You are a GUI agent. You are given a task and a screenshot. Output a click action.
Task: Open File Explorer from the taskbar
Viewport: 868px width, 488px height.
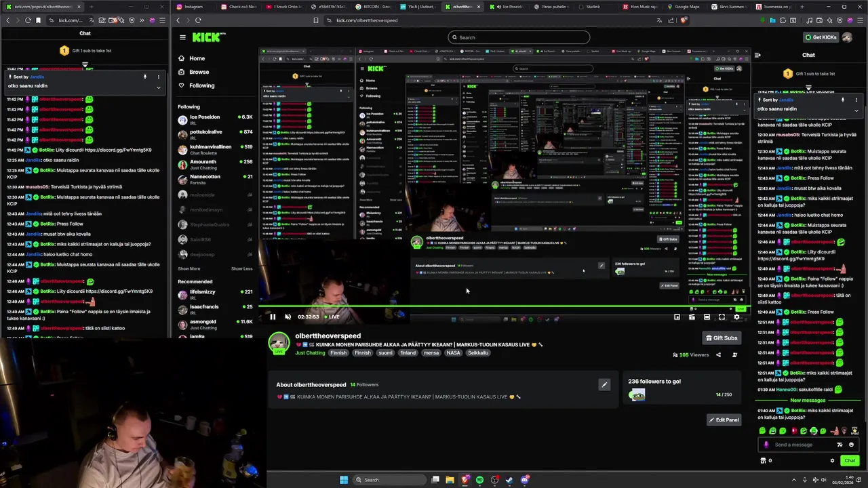[x=450, y=480]
